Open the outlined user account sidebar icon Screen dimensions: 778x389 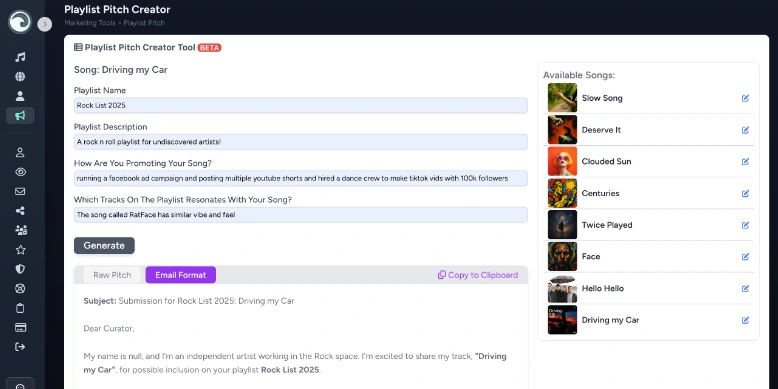[x=20, y=152]
